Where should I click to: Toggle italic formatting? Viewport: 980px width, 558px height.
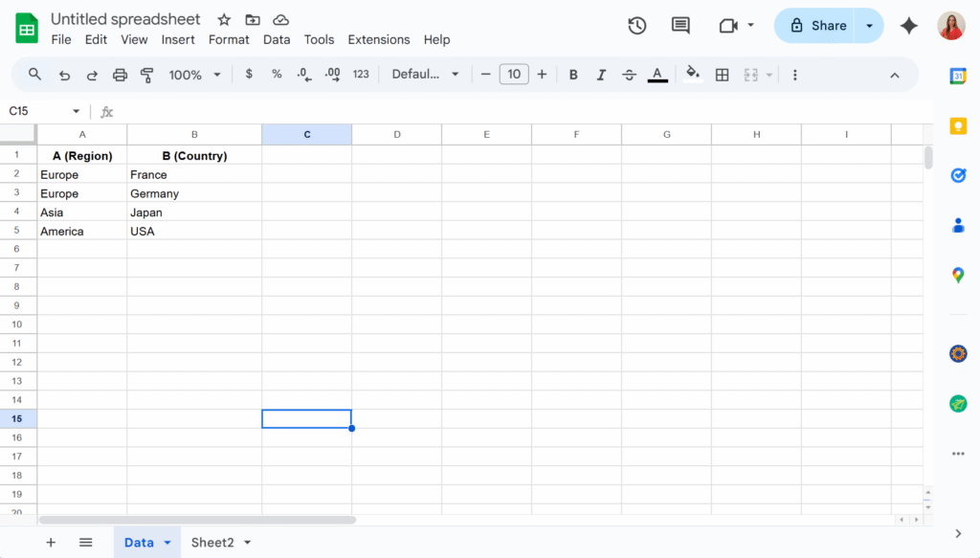point(601,75)
